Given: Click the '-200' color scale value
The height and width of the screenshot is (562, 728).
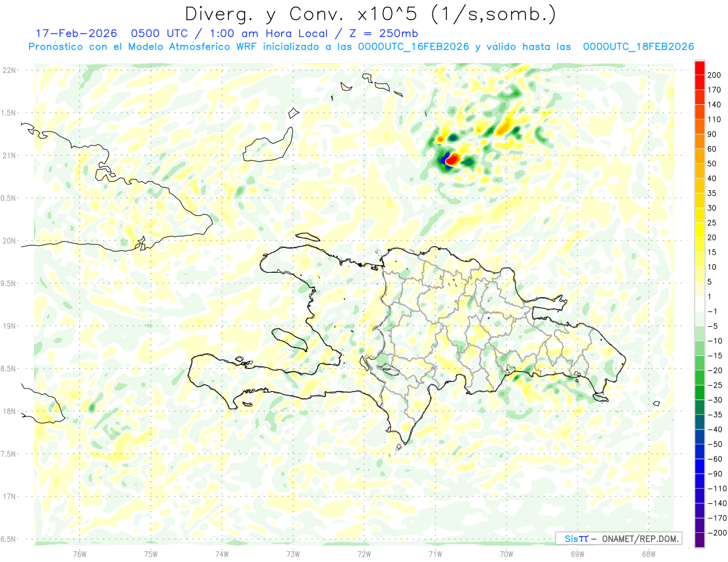Looking at the screenshot, I should (x=718, y=532).
